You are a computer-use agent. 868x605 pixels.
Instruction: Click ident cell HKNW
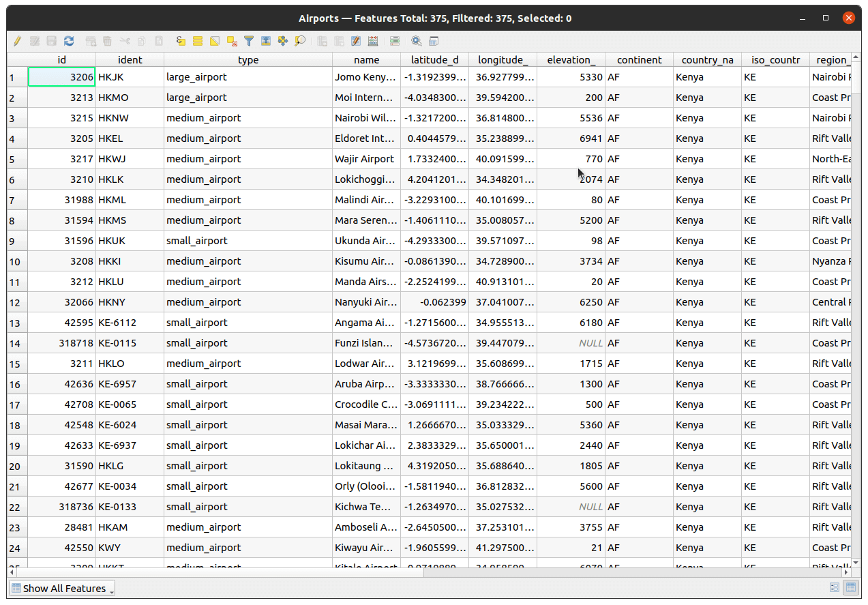(x=130, y=118)
